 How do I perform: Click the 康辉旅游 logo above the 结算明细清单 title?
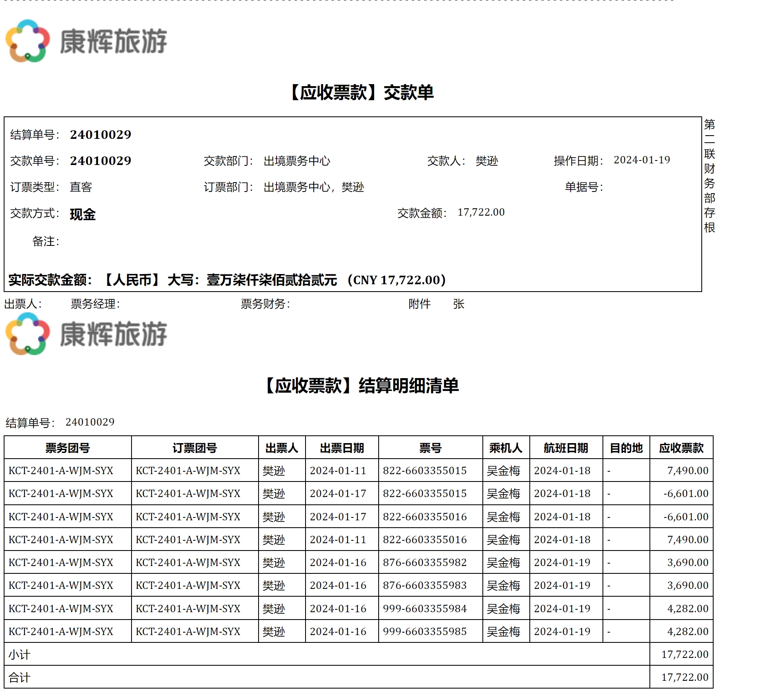86,334
